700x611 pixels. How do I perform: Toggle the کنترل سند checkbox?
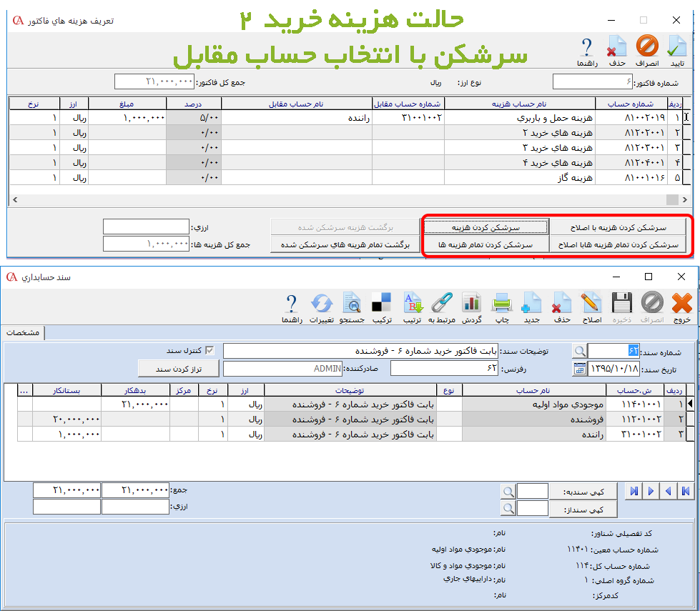tap(209, 350)
